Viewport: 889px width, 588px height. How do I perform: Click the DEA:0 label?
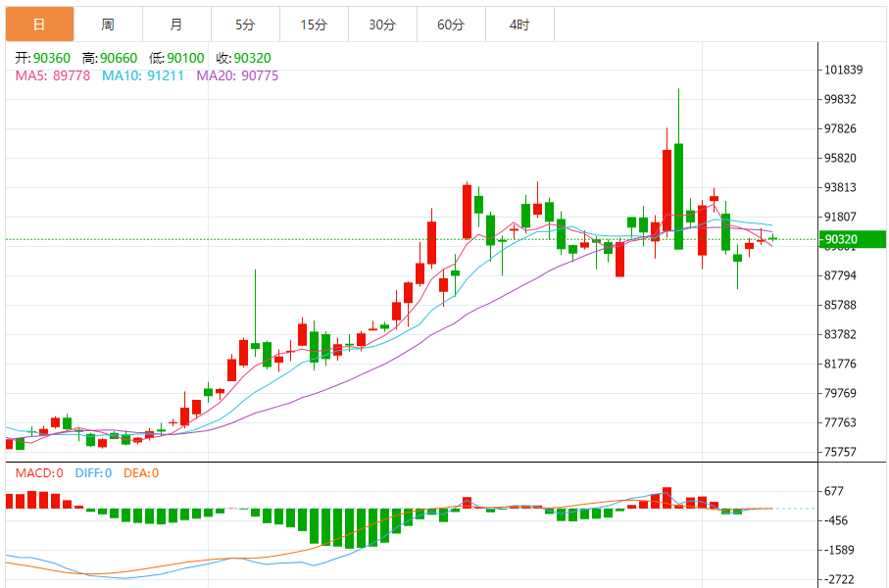point(141,473)
